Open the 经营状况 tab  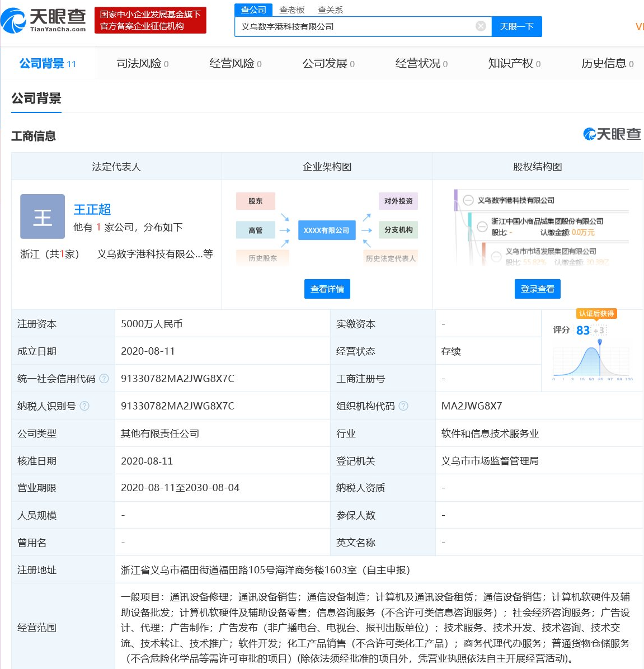[x=422, y=64]
